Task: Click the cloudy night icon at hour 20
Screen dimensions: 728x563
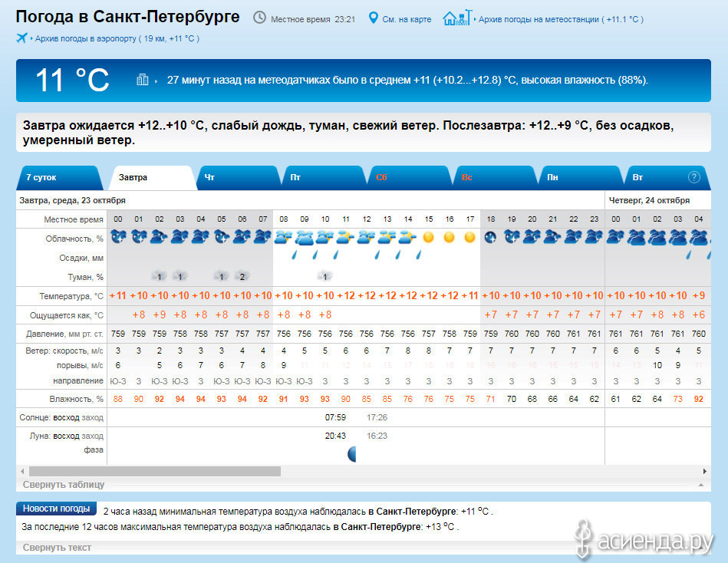Action: coord(532,237)
